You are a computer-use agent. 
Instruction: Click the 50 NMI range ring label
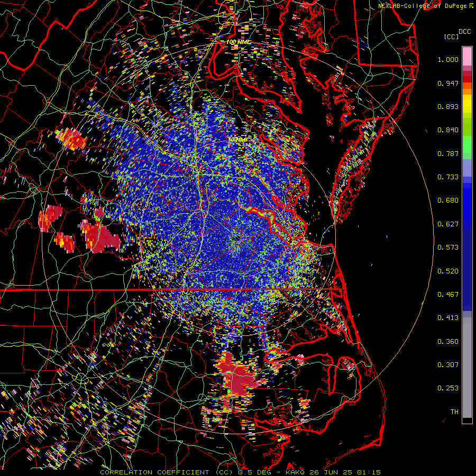(237, 140)
